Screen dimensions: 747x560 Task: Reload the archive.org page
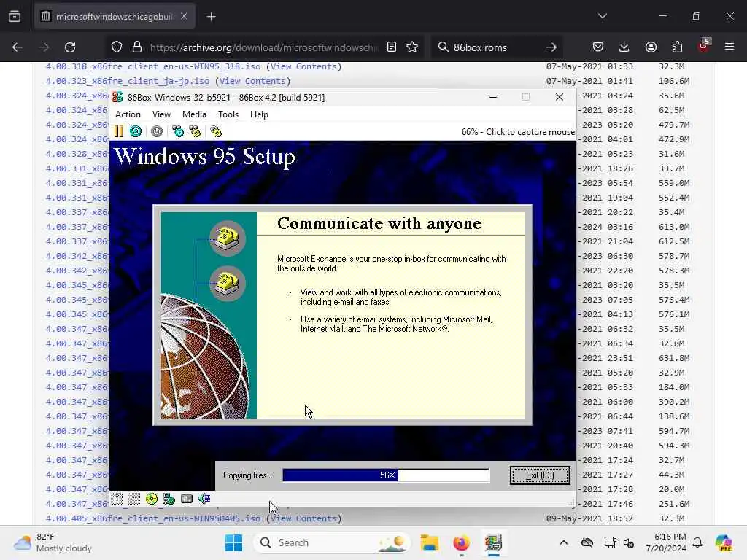(70, 47)
